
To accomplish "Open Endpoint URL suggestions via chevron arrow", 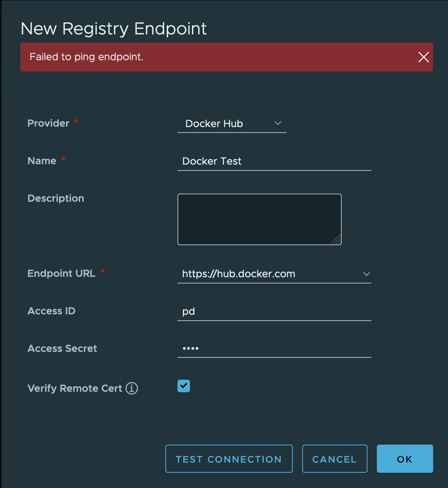I will tap(367, 274).
